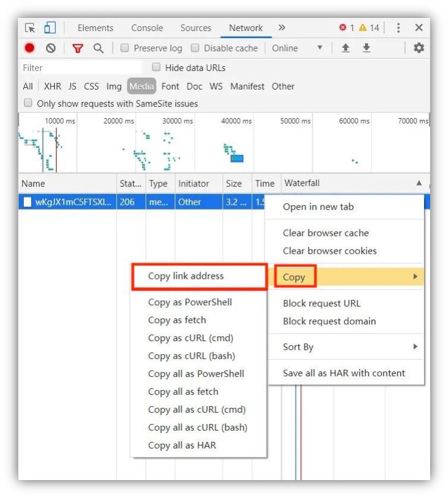Sort by the Initiator column header
The width and height of the screenshot is (448, 498).
198,183
